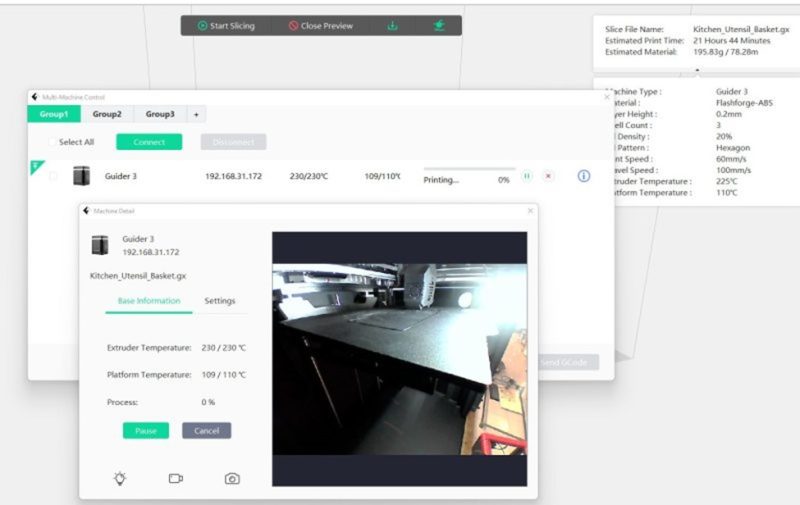Click the download icon in the slicing toolbar
The image size is (800, 505).
(392, 26)
